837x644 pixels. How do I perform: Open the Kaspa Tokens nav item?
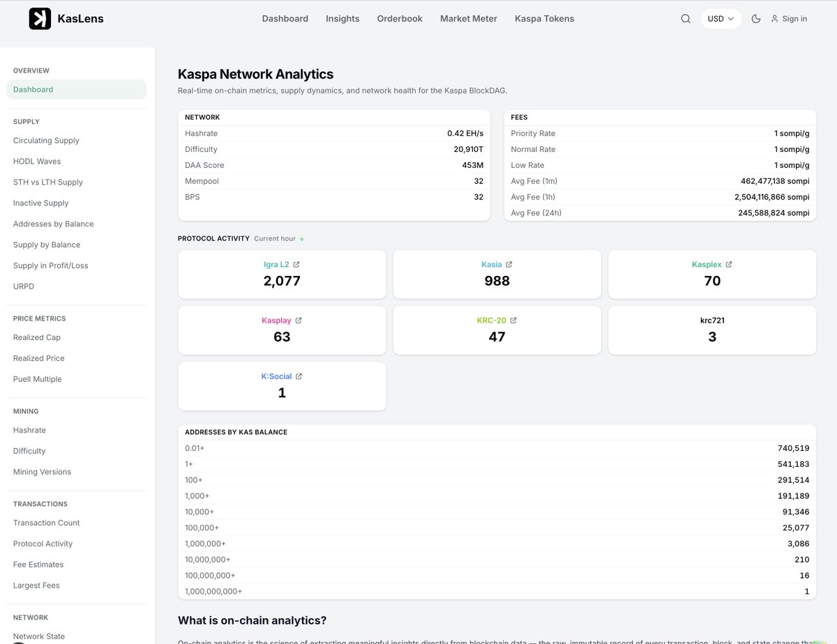click(x=545, y=19)
